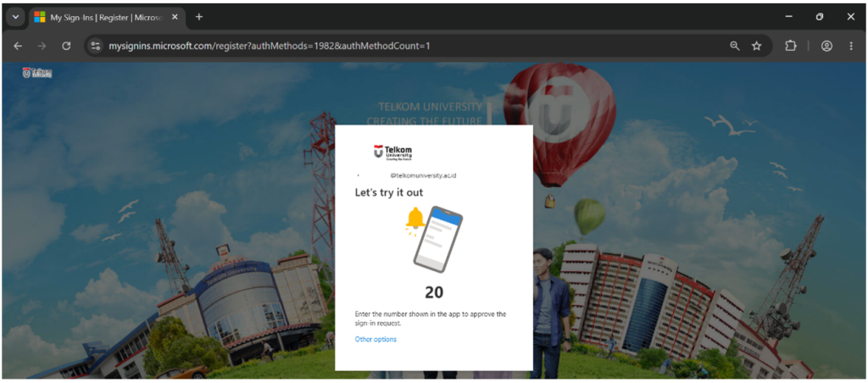Click the number 20 shown in dialog

point(434,293)
